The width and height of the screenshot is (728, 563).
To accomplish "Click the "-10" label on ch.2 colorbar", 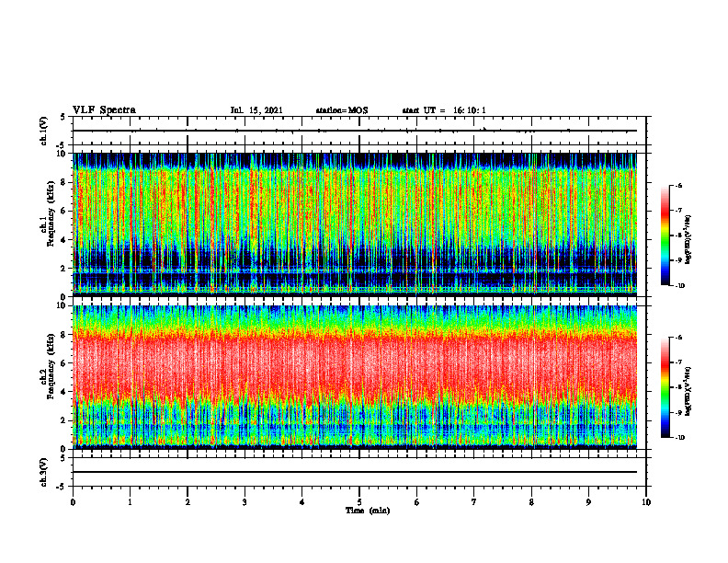I will point(680,438).
